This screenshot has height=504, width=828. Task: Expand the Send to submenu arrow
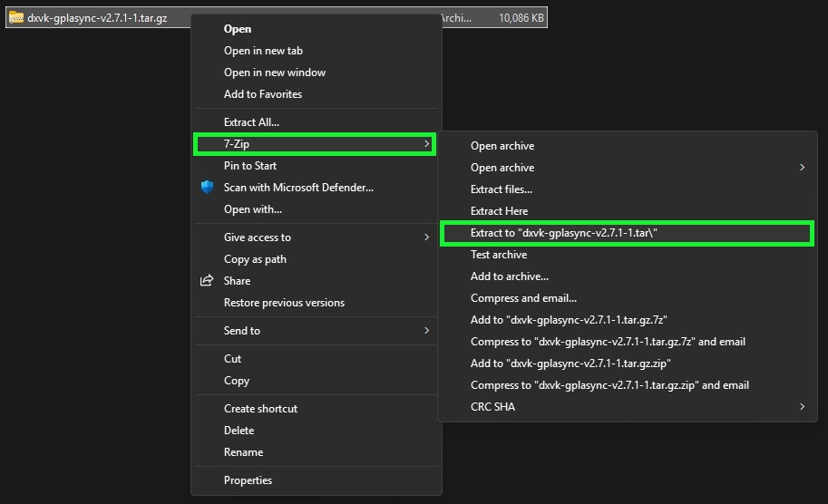coord(426,331)
